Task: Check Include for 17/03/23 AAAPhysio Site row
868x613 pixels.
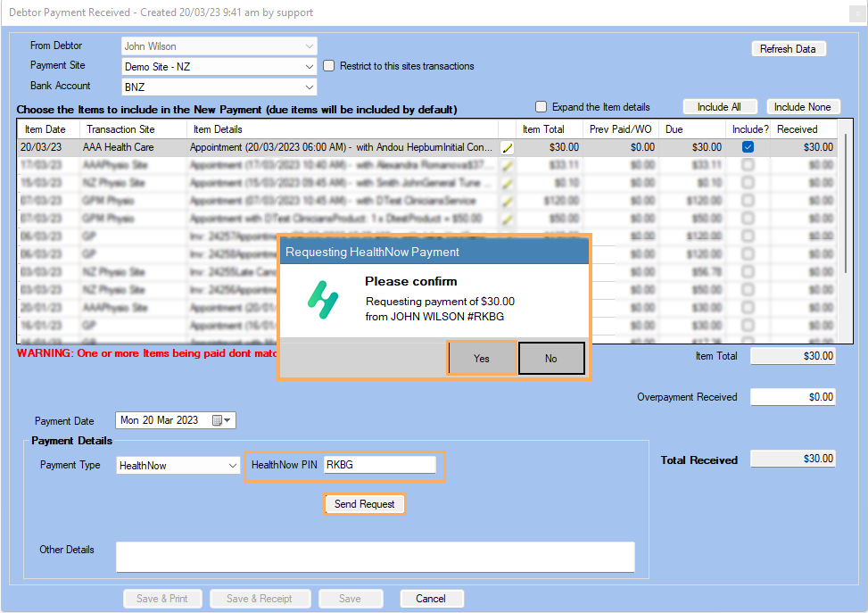Action: 748,164
